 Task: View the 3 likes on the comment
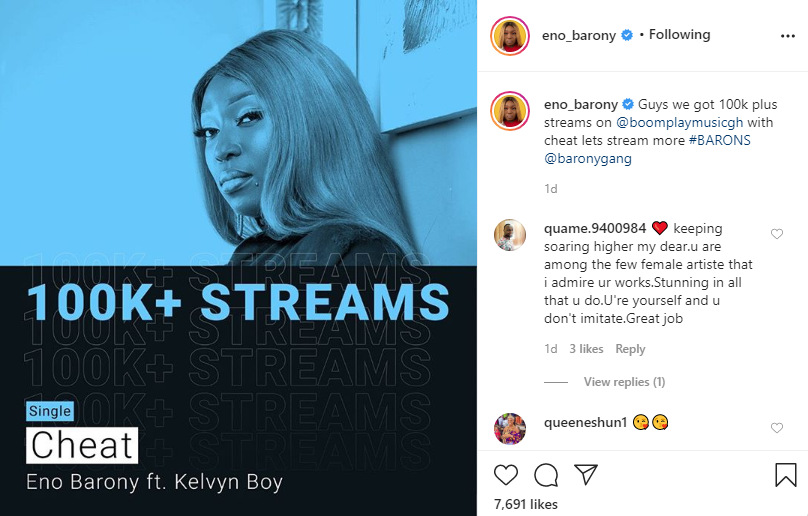coord(586,349)
